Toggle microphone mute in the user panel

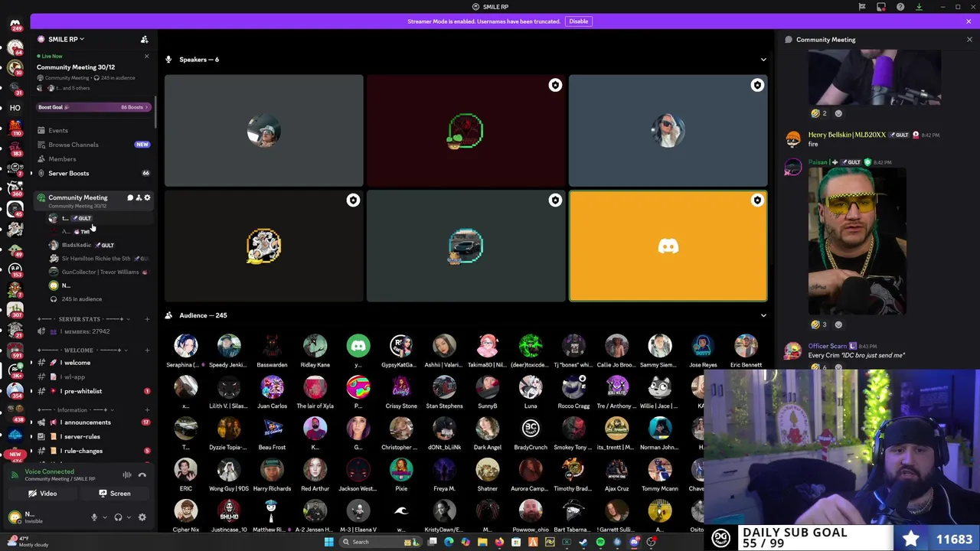coord(94,517)
